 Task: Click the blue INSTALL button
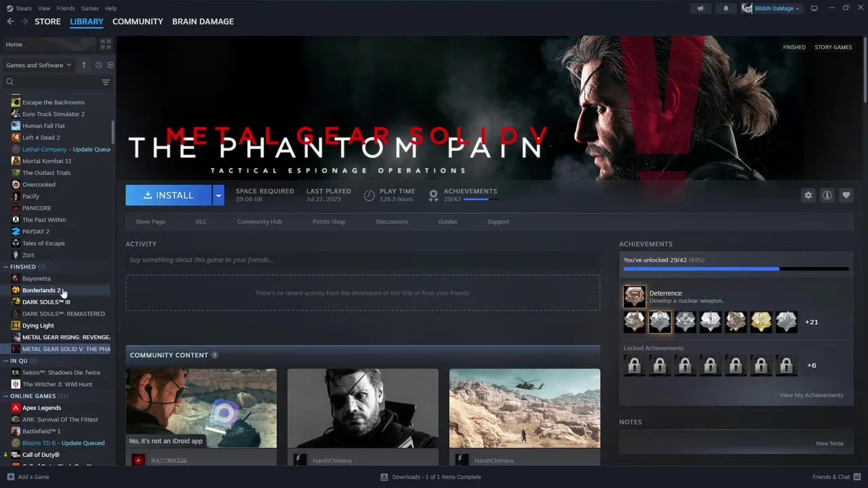tap(169, 195)
